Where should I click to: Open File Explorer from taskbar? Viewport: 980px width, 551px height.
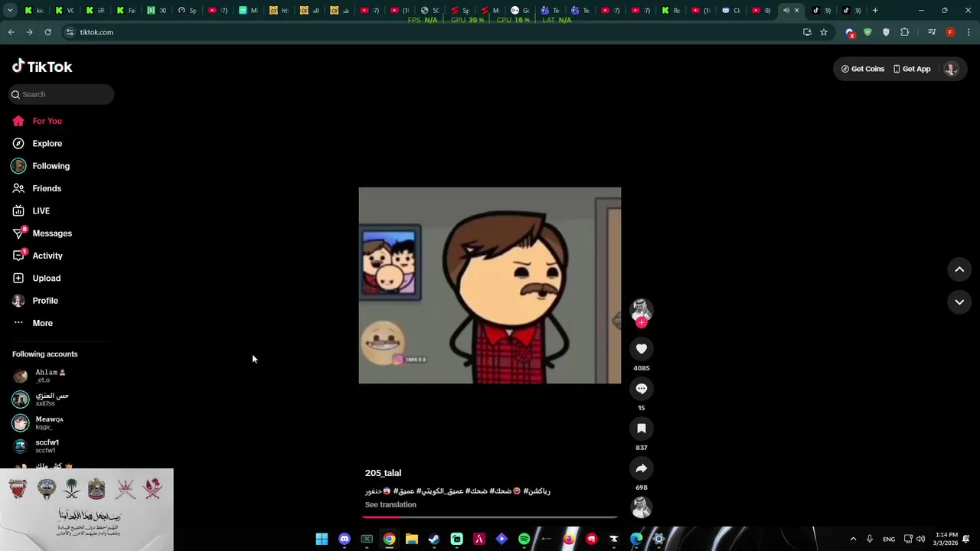pos(412,539)
